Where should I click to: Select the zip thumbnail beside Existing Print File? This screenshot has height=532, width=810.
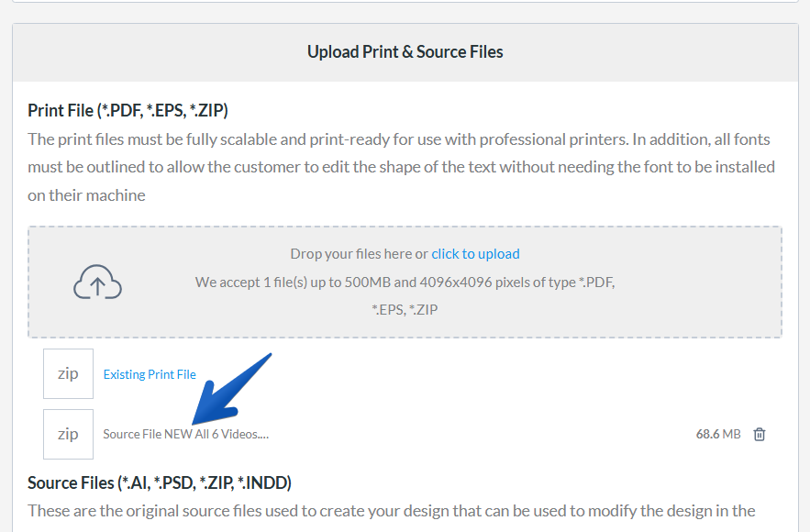tap(68, 373)
